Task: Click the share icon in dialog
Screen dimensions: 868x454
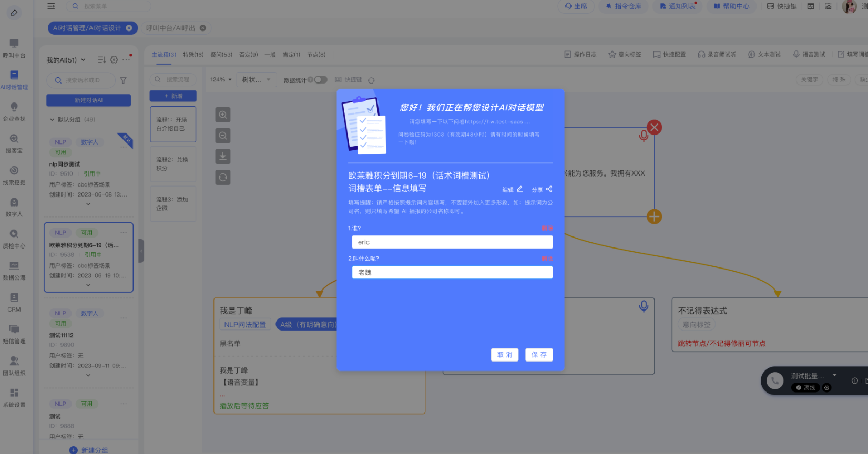Action: (x=549, y=189)
